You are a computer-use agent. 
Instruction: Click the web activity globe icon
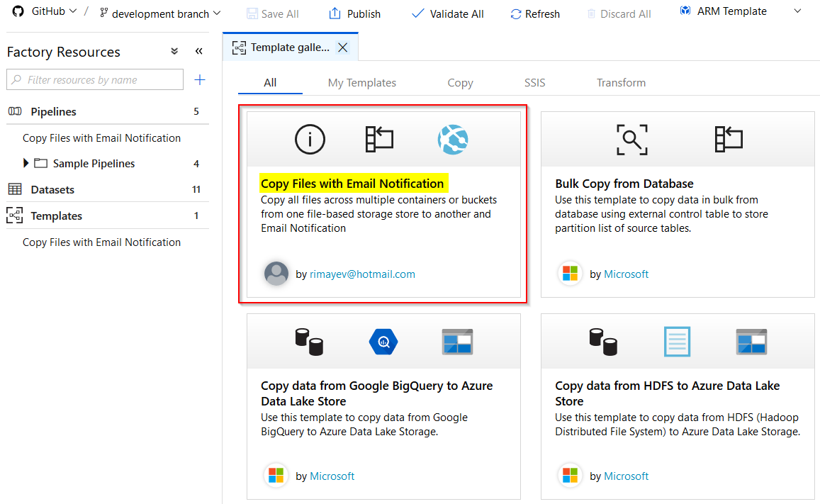pos(453,140)
